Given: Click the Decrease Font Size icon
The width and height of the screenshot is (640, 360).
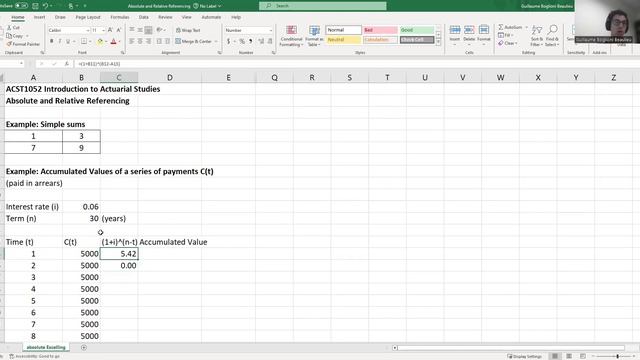Looking at the screenshot, I should click(118, 30).
